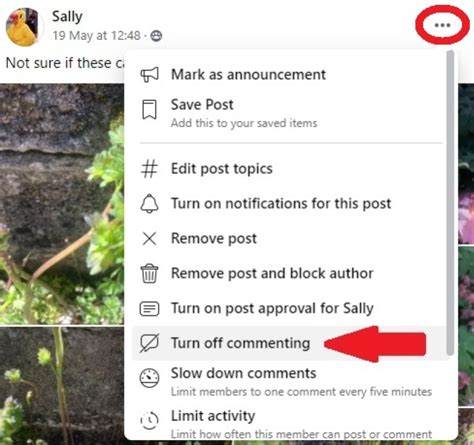Click the clock Limit activity icon
The image size is (474, 445).
click(x=149, y=420)
